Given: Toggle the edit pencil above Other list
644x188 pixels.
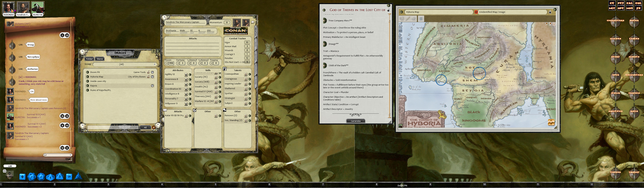Looking at the screenshot, I should [194, 110].
